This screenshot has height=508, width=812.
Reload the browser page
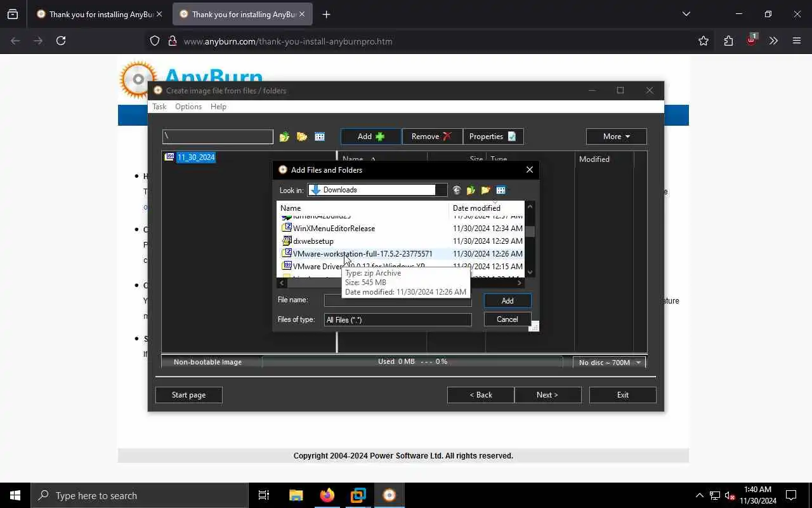pyautogui.click(x=61, y=41)
